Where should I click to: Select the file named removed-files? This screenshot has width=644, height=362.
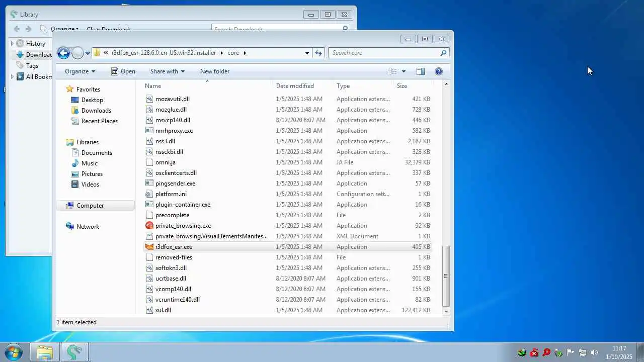174,257
